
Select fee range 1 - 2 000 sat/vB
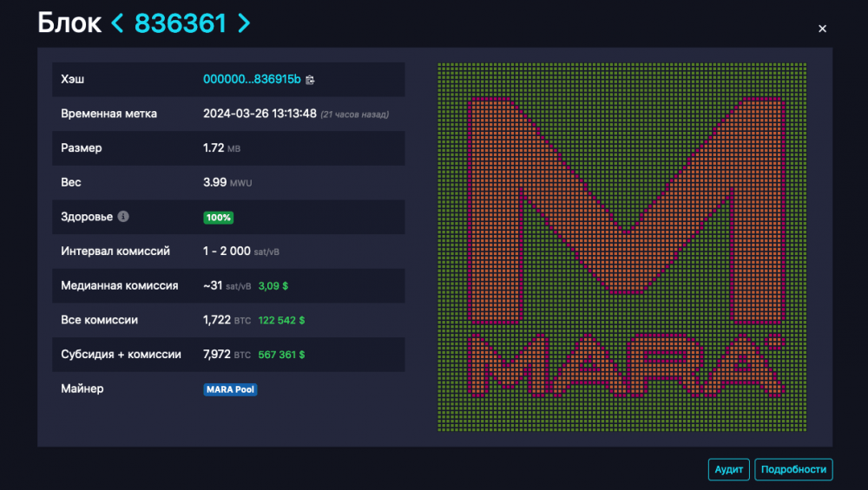coord(240,252)
